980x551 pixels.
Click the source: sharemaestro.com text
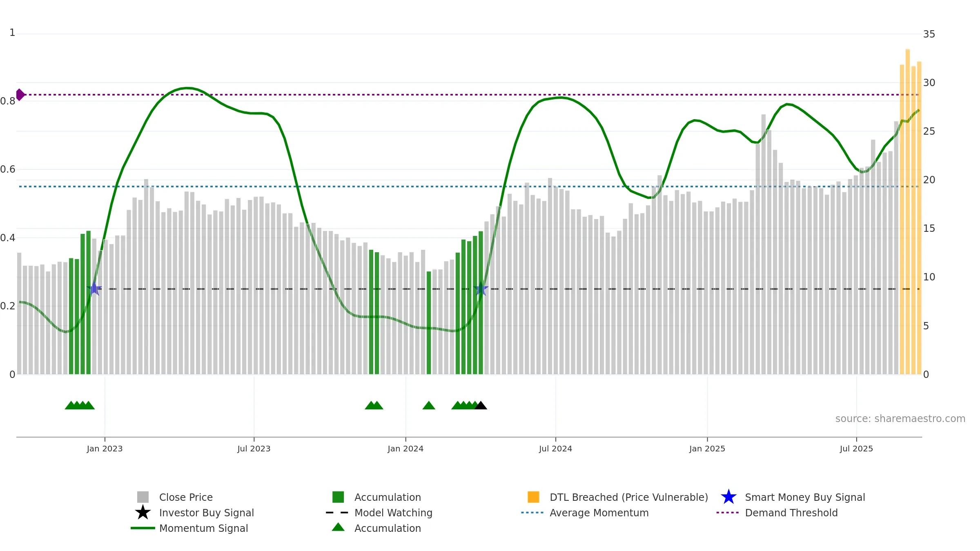(x=900, y=419)
